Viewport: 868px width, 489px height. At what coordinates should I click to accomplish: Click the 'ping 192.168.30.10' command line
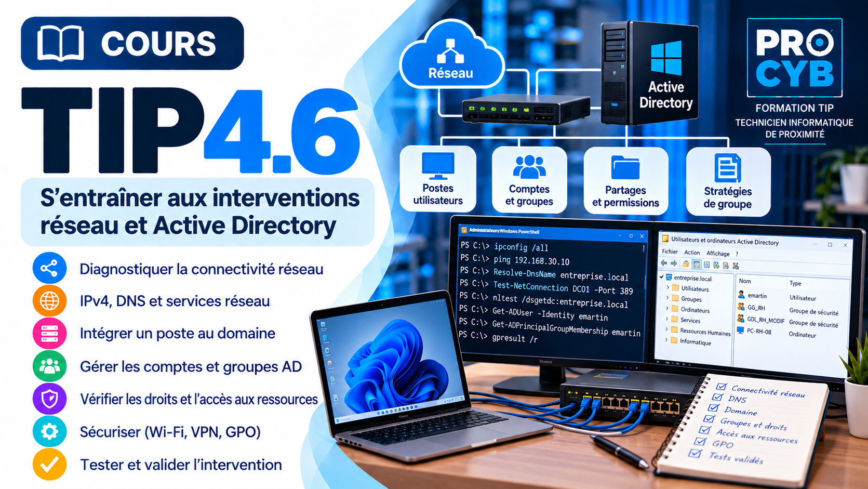click(531, 260)
